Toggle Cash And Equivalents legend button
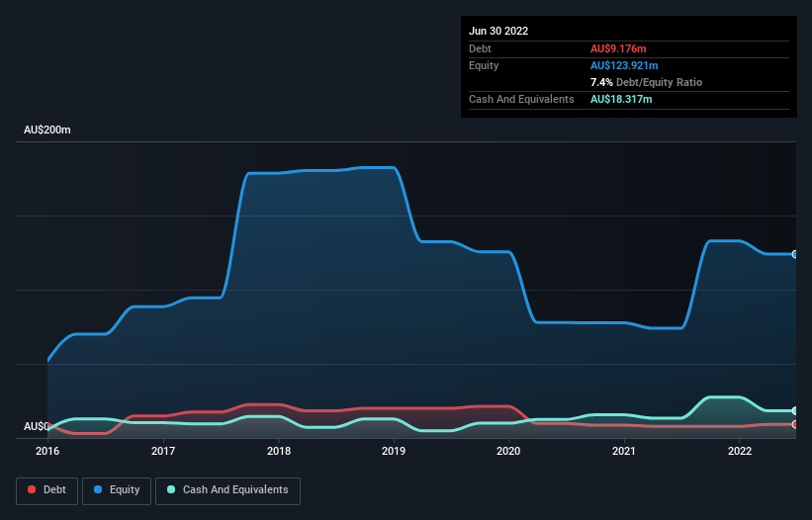This screenshot has width=812, height=520. point(227,490)
